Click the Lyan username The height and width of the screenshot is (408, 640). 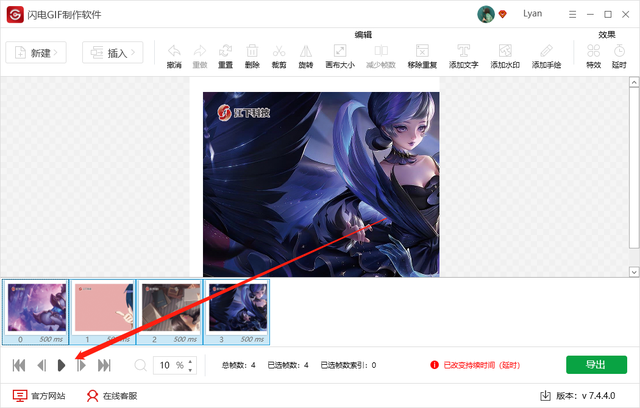(x=532, y=14)
